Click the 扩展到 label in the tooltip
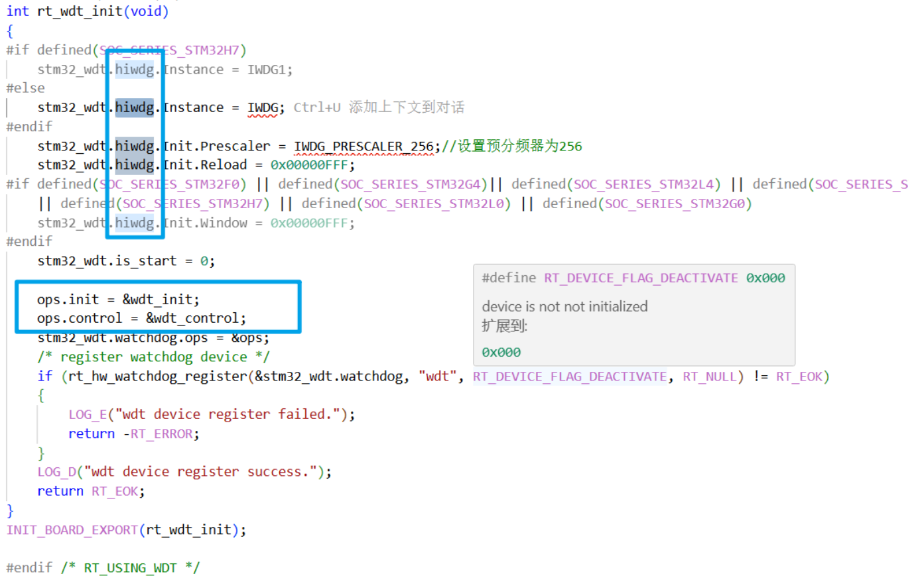924x576 pixels. pos(504,326)
